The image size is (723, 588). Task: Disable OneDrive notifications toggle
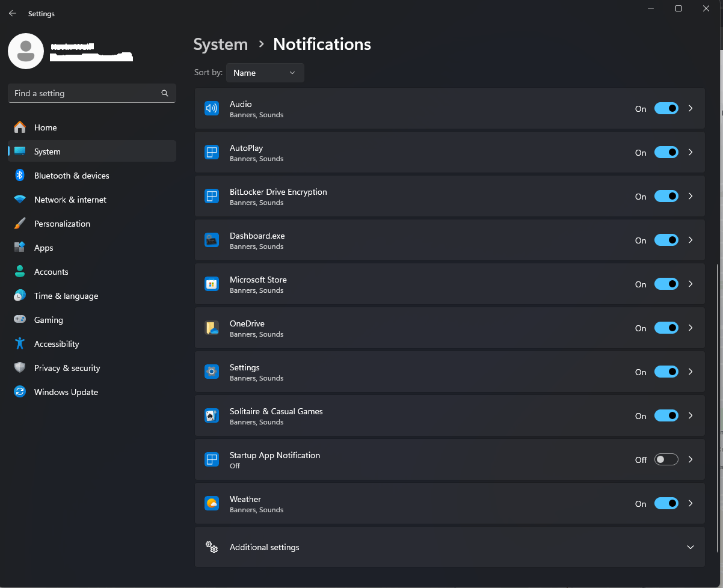(x=666, y=328)
